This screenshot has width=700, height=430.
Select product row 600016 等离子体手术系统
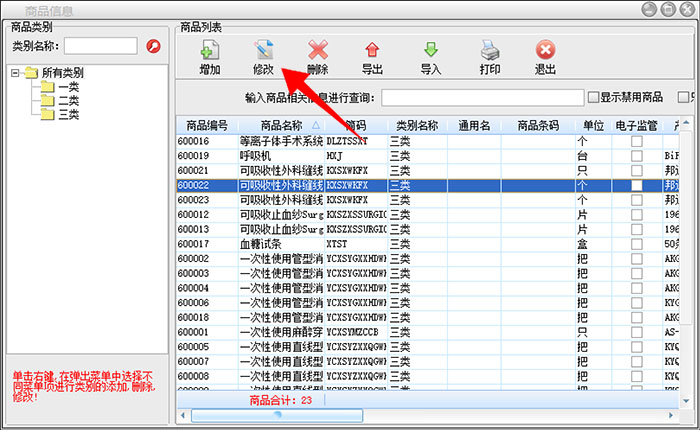(280, 142)
